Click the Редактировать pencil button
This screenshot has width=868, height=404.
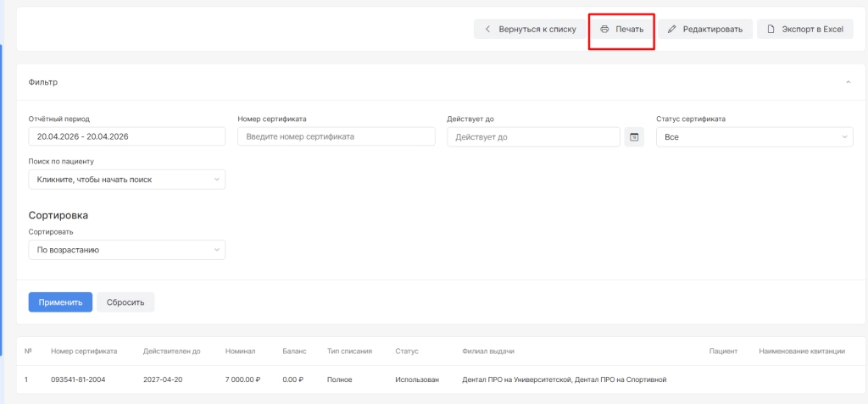coord(705,30)
